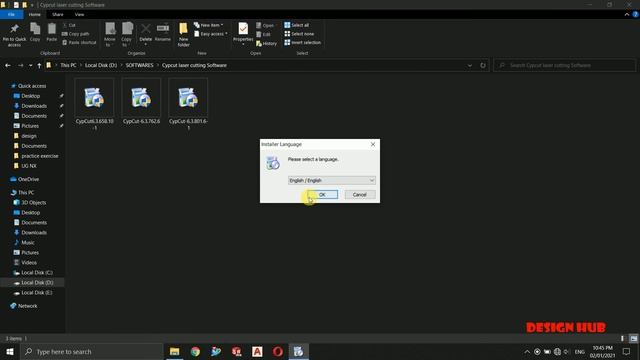Viewport: 640px width, 360px height.
Task: Click Copy path in ribbon
Action: point(76,34)
